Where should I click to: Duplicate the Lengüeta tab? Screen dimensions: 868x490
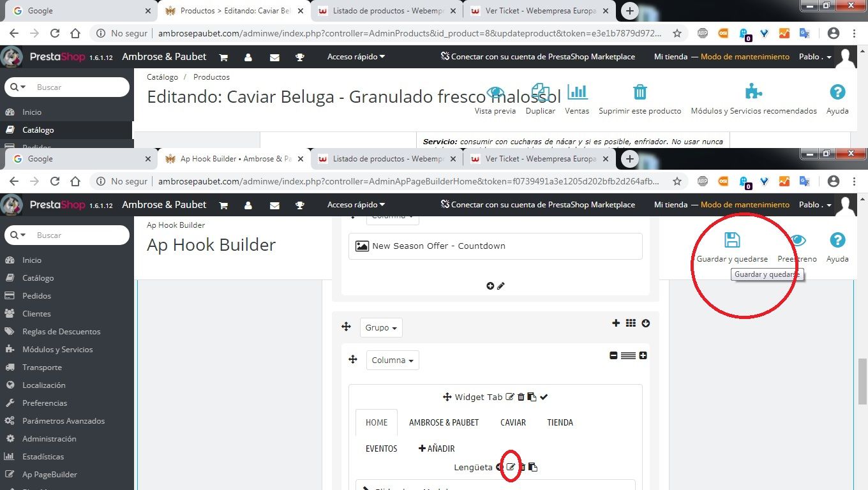(533, 467)
